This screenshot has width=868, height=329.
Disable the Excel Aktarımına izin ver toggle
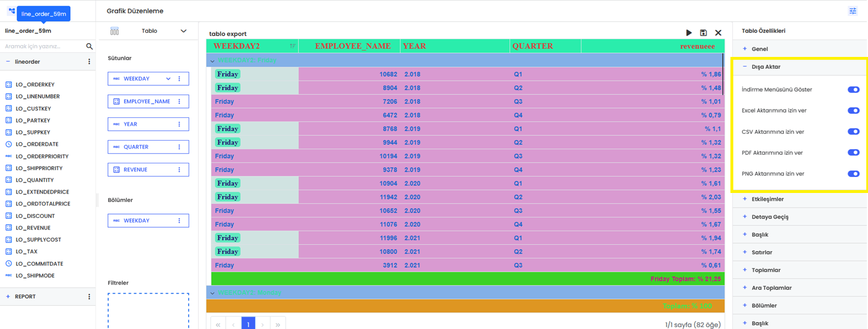[853, 110]
